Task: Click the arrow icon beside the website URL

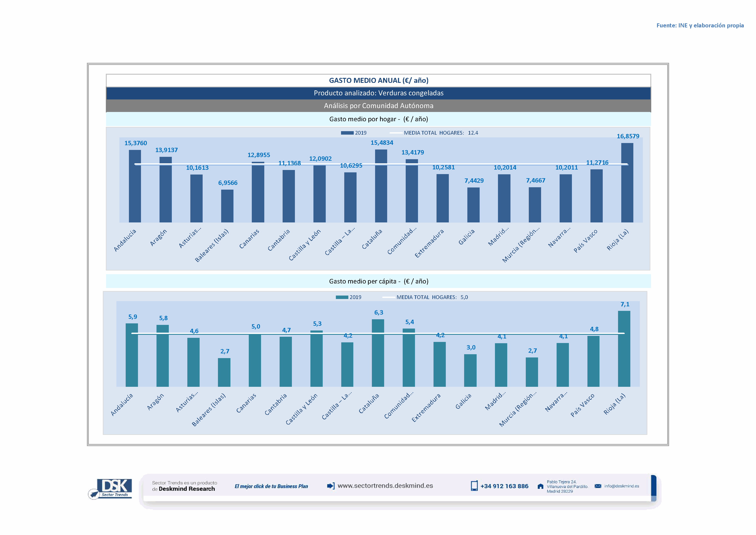Action: [x=331, y=486]
